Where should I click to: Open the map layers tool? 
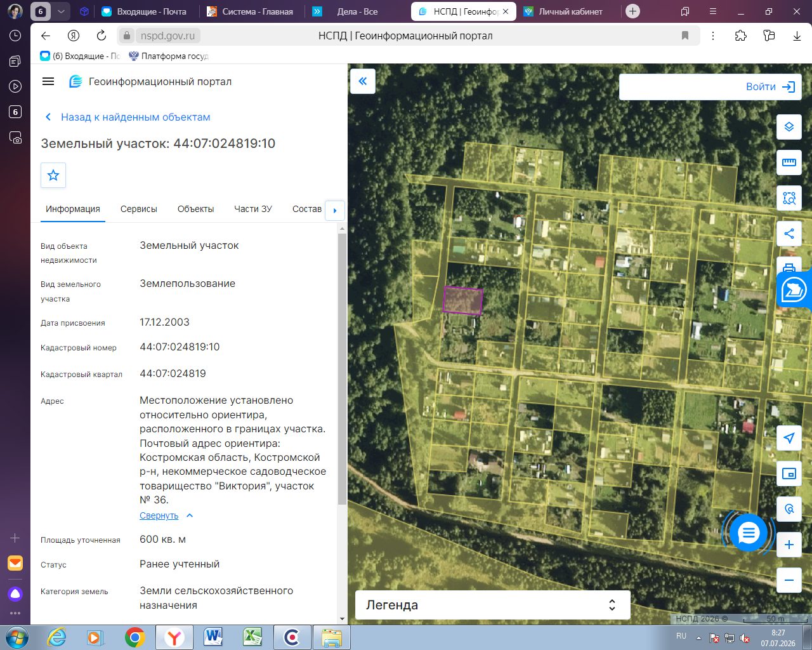[789, 127]
